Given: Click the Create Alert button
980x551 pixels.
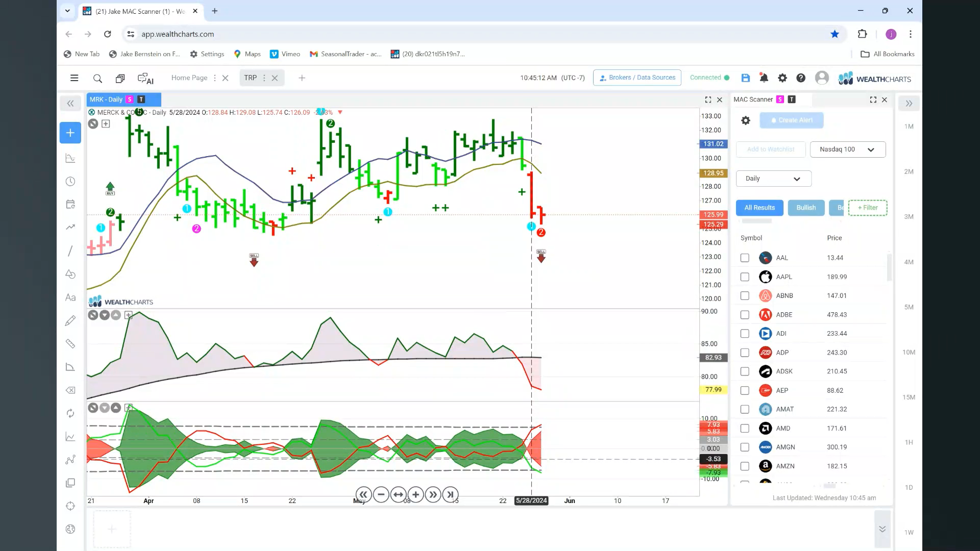Looking at the screenshot, I should (x=791, y=120).
